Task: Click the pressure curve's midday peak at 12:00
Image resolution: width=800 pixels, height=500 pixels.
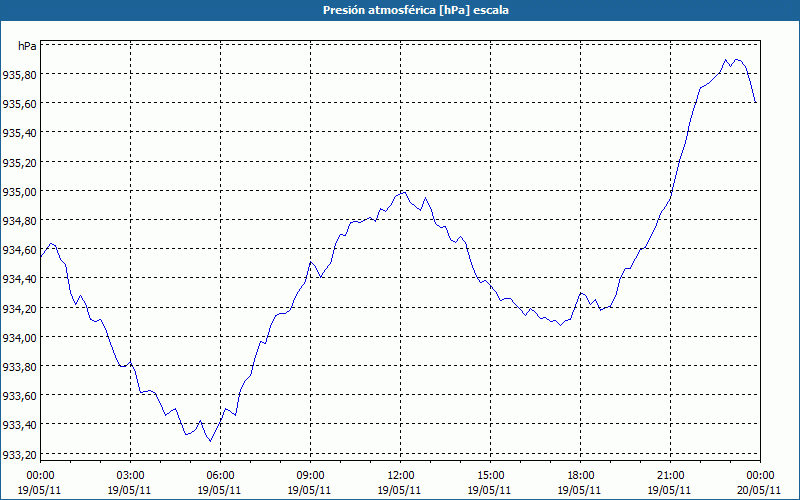Action: pos(404,192)
